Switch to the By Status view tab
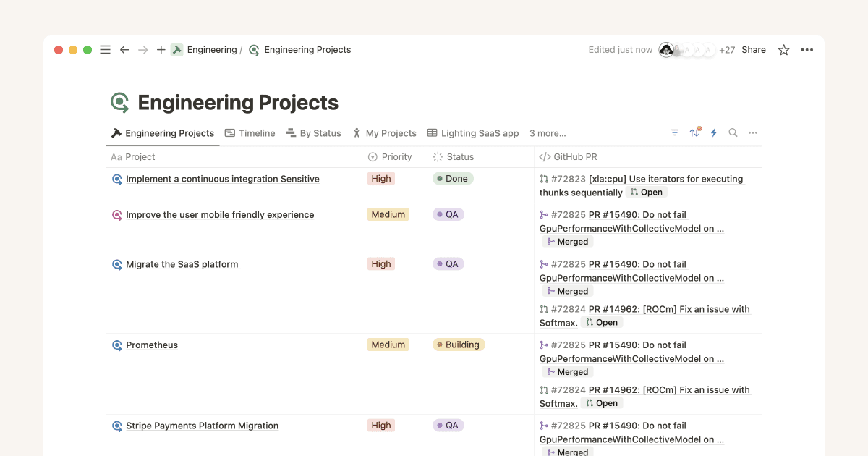Screen dimensions: 868x456 (313, 132)
